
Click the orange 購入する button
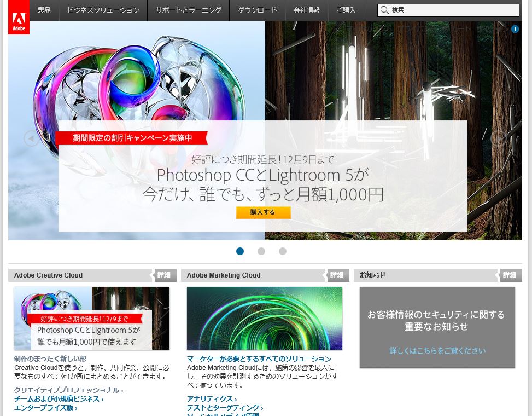(264, 212)
